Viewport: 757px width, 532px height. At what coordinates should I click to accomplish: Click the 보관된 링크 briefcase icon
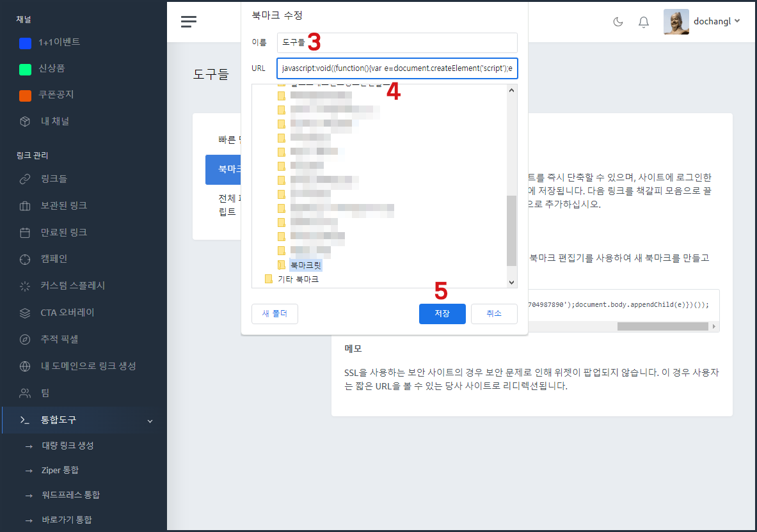tap(25, 206)
